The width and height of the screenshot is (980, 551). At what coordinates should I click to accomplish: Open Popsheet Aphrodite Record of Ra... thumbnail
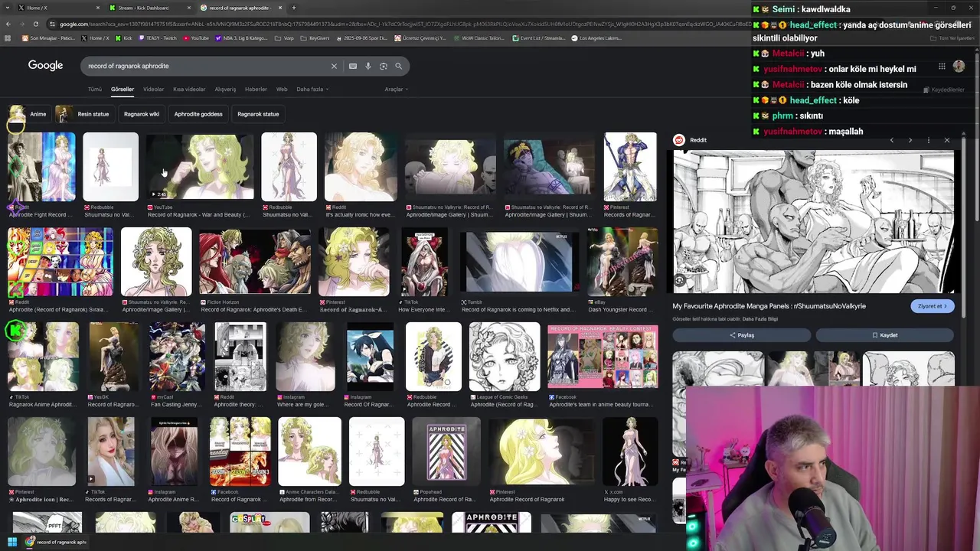point(446,452)
